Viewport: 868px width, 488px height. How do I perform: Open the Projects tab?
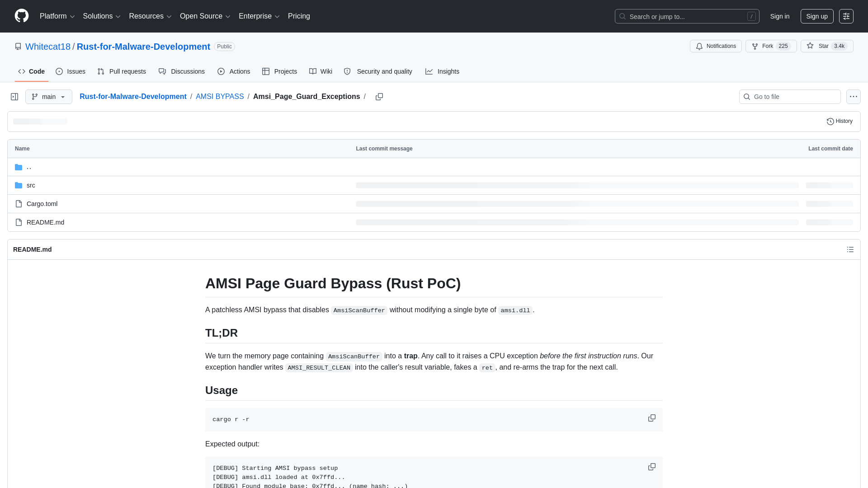point(279,71)
